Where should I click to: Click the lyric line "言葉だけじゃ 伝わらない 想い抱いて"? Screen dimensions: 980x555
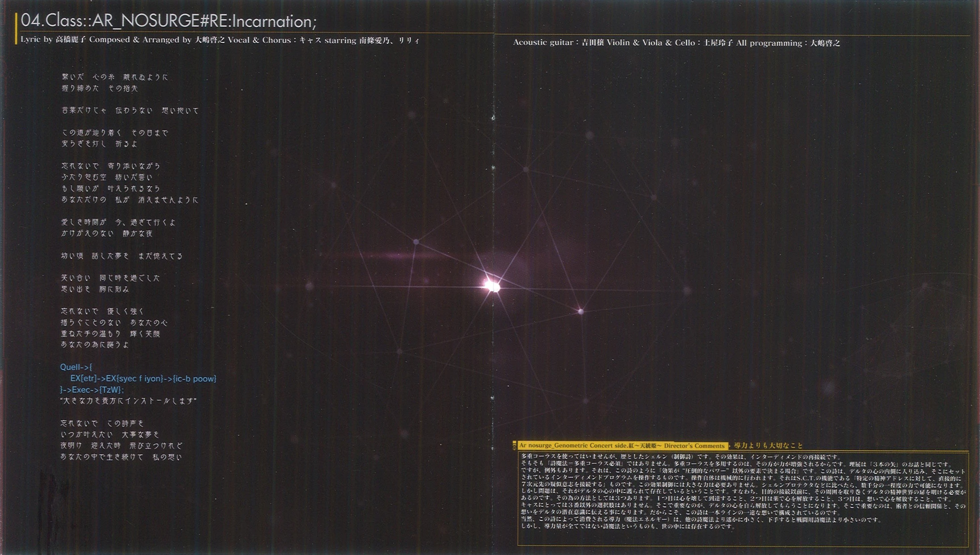(x=130, y=110)
